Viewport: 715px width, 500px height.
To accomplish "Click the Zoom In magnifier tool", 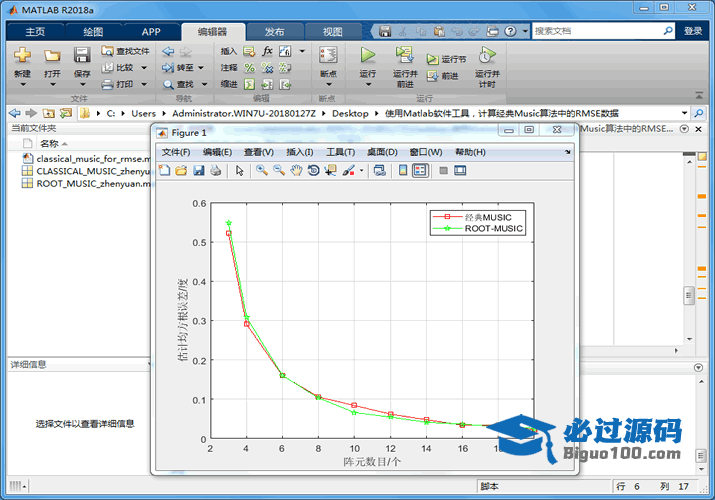I will click(261, 171).
